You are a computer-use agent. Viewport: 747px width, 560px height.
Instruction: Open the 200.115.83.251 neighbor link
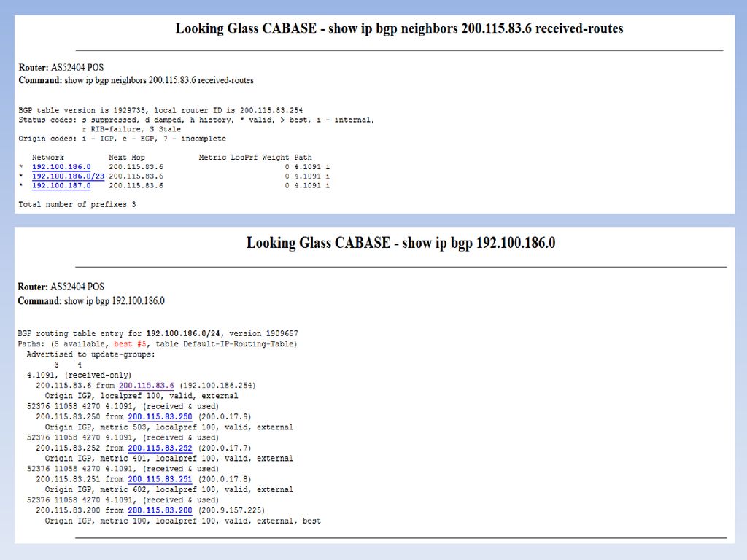coord(160,479)
